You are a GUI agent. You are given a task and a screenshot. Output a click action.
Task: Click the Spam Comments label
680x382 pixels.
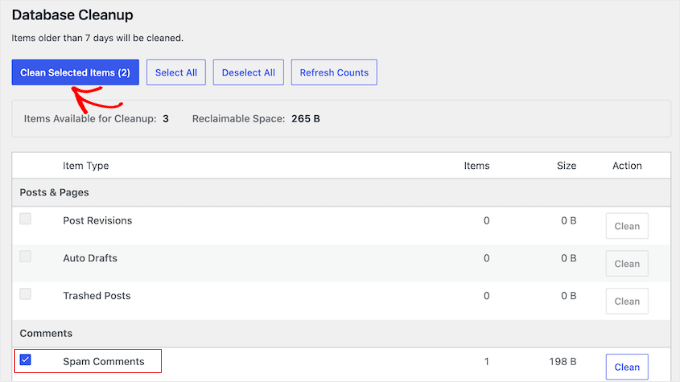(x=104, y=362)
